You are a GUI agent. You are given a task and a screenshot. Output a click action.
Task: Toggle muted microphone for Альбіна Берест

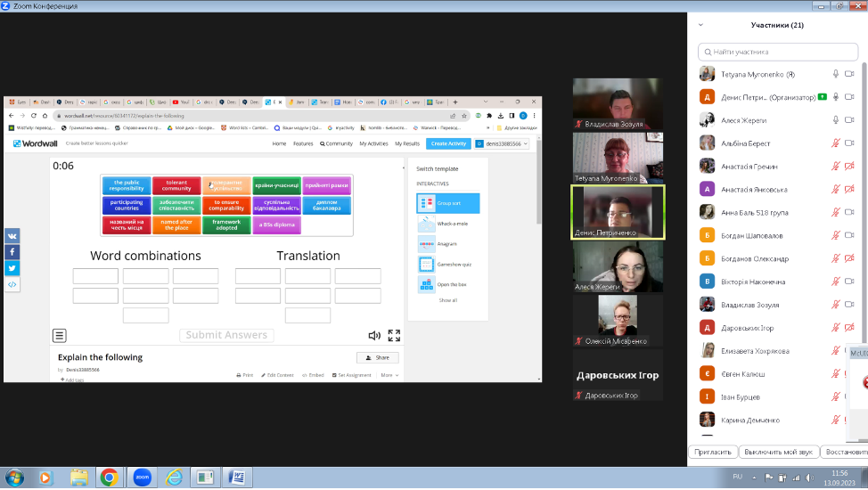pyautogui.click(x=836, y=143)
